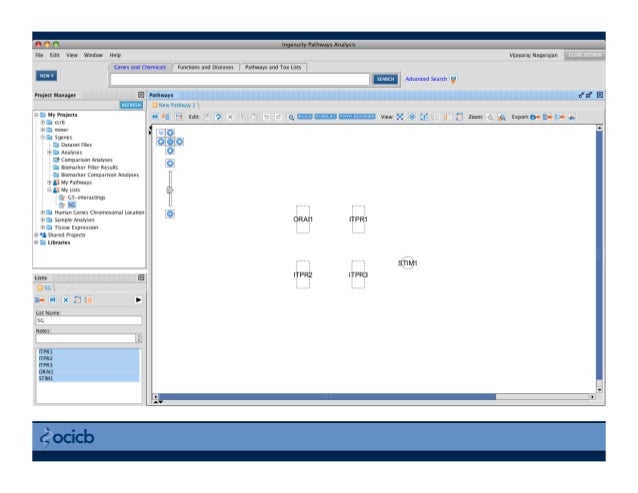Select the New Pathway 2 tab
This screenshot has width=638, height=493.
175,105
